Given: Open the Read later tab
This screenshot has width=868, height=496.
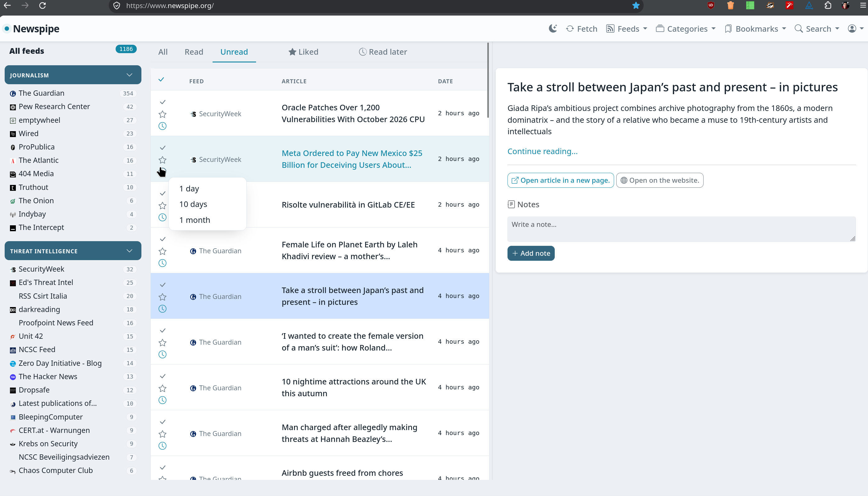Looking at the screenshot, I should [x=383, y=52].
